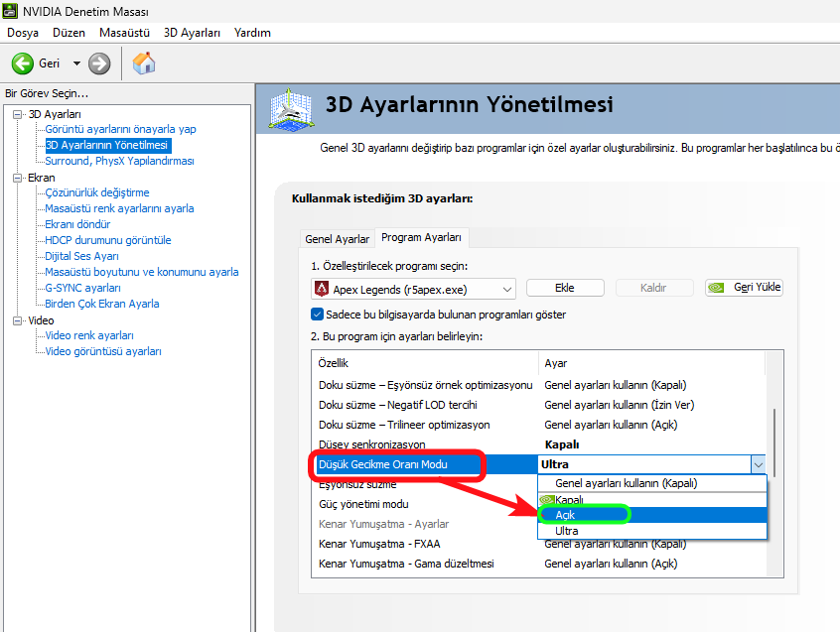Open 'Dijital Ses Ayarı' tree item
The width and height of the screenshot is (840, 632).
(x=82, y=256)
